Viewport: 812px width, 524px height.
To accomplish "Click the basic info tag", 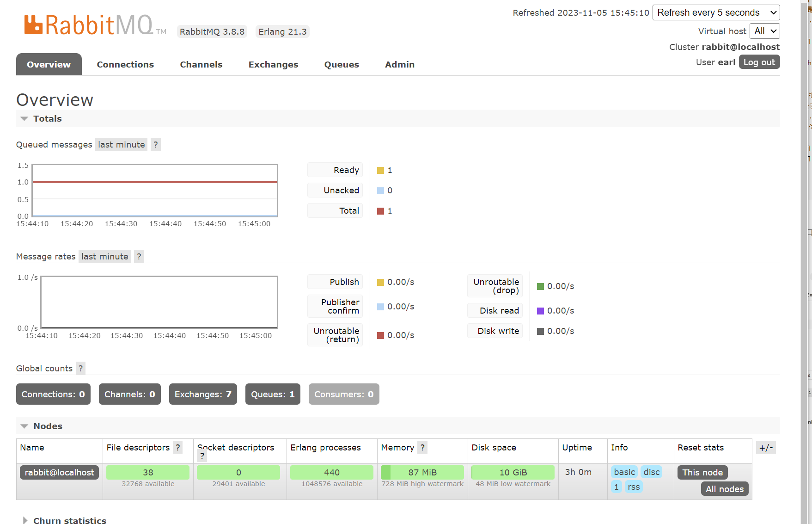I will [x=624, y=472].
